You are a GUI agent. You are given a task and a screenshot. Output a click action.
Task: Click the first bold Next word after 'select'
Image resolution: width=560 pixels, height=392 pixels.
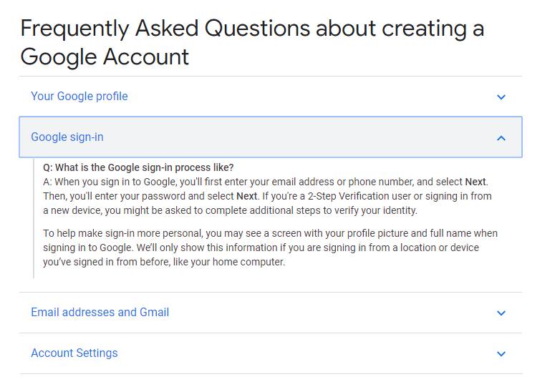[x=475, y=182]
